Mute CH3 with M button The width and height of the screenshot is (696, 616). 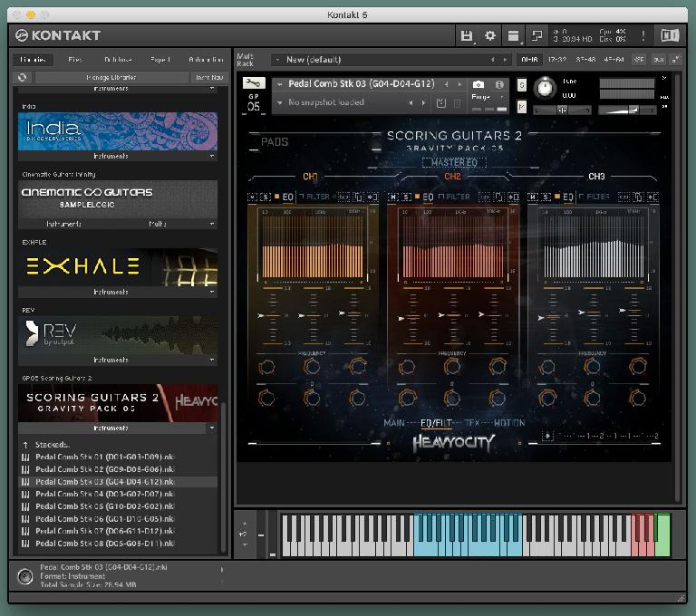533,197
